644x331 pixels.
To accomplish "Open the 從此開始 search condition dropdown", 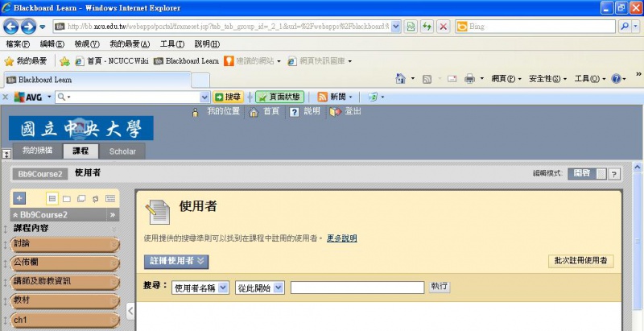I will (x=259, y=287).
